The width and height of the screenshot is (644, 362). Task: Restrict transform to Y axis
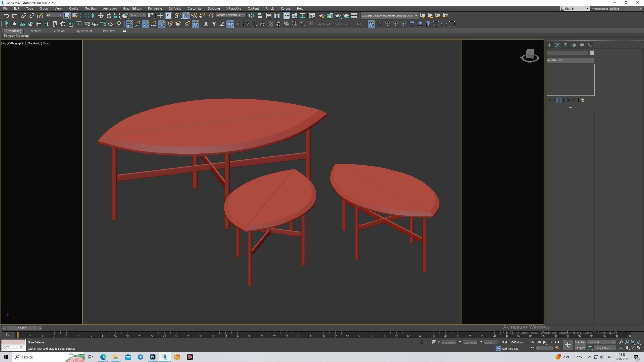[214, 24]
